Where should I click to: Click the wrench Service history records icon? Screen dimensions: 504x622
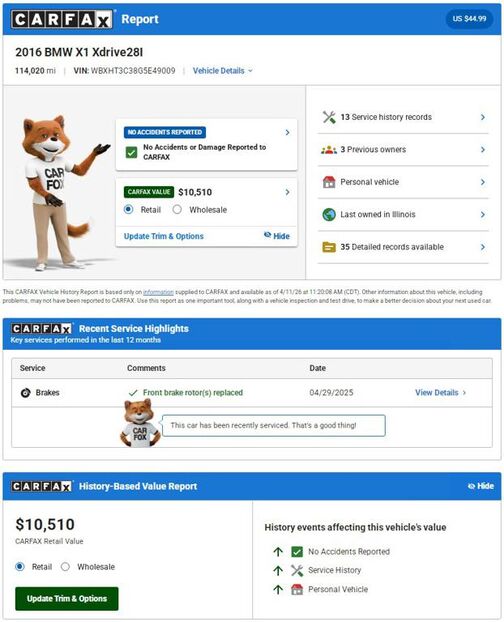point(329,117)
